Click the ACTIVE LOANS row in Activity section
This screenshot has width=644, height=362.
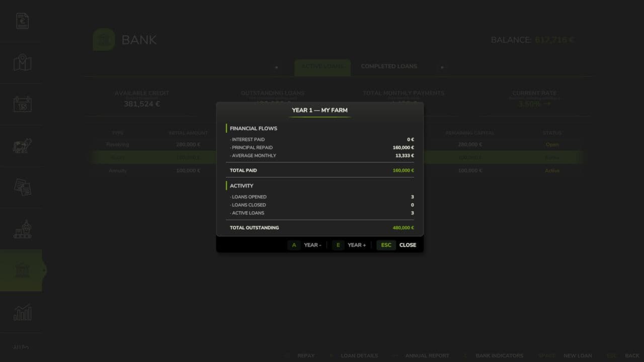[322, 213]
